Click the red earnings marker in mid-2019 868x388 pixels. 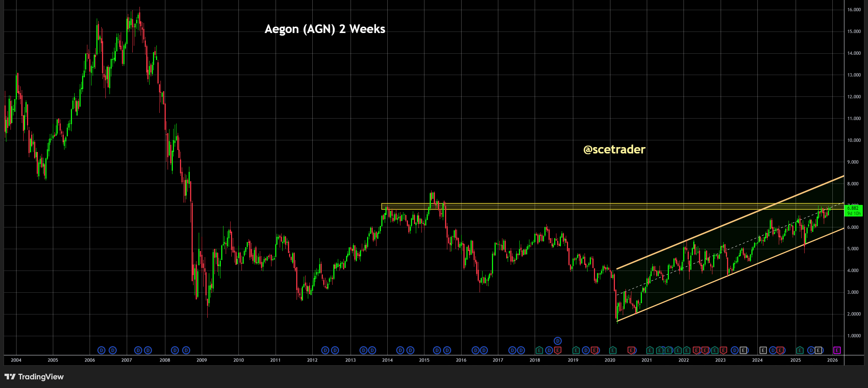[x=594, y=350]
